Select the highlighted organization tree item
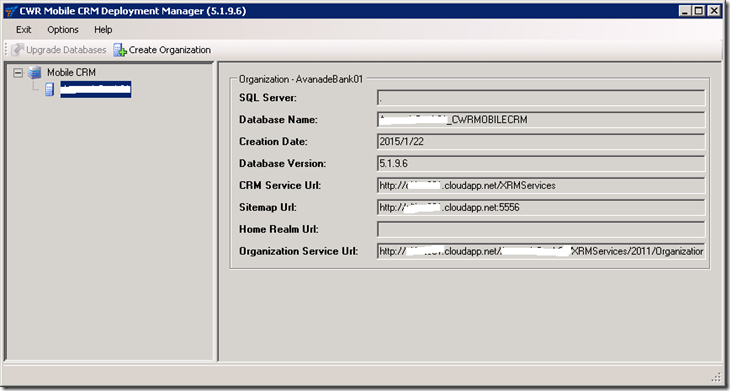The height and width of the screenshot is (391, 730). click(x=95, y=89)
